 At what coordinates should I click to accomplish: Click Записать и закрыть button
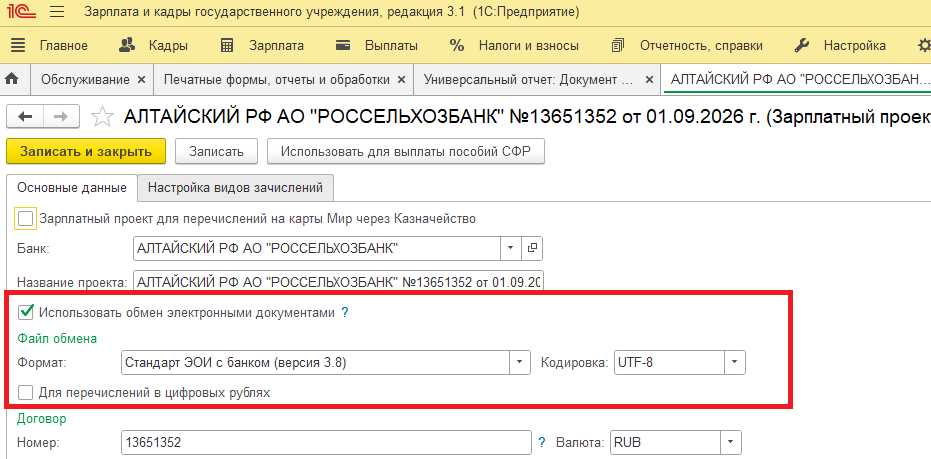point(86,151)
